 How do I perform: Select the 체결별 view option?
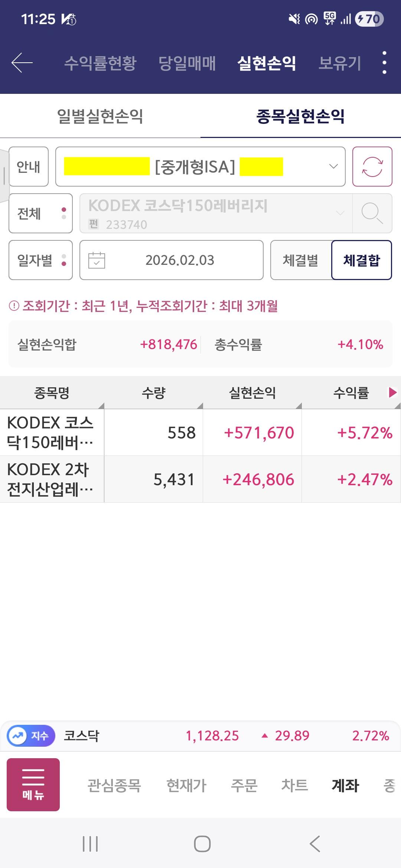coord(301,260)
